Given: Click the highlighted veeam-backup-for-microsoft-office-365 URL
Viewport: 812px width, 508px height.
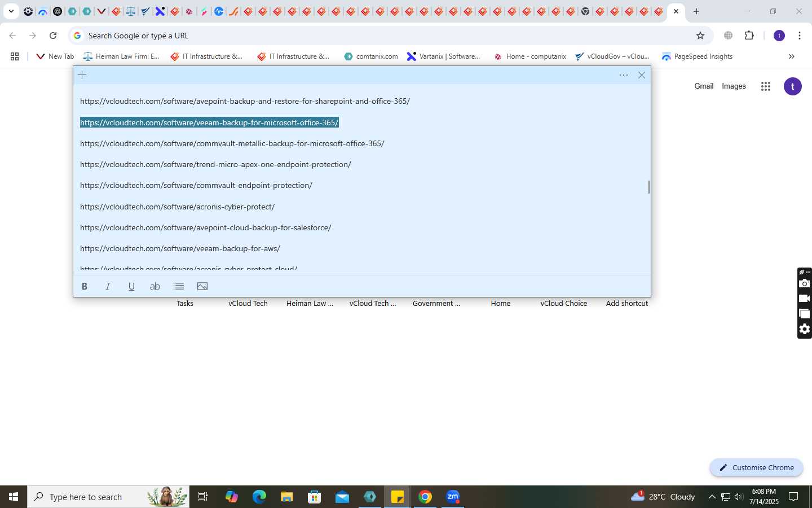Looking at the screenshot, I should [x=209, y=122].
